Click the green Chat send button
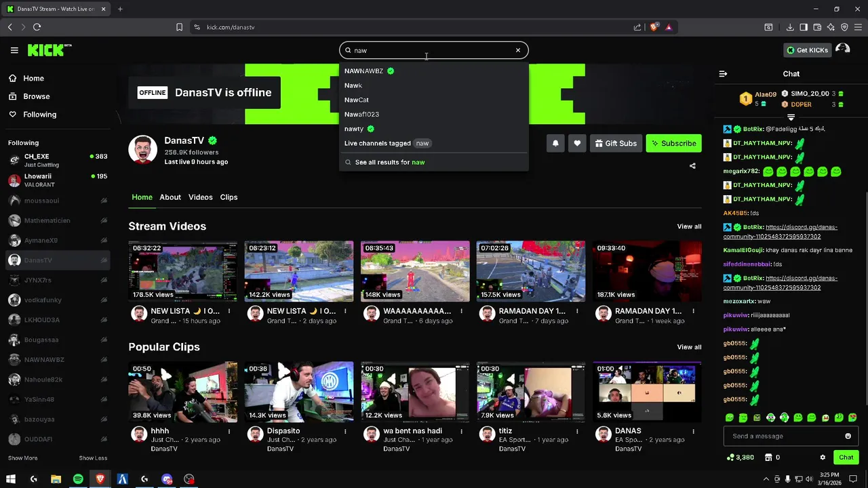Image resolution: width=868 pixels, height=488 pixels. tap(846, 457)
